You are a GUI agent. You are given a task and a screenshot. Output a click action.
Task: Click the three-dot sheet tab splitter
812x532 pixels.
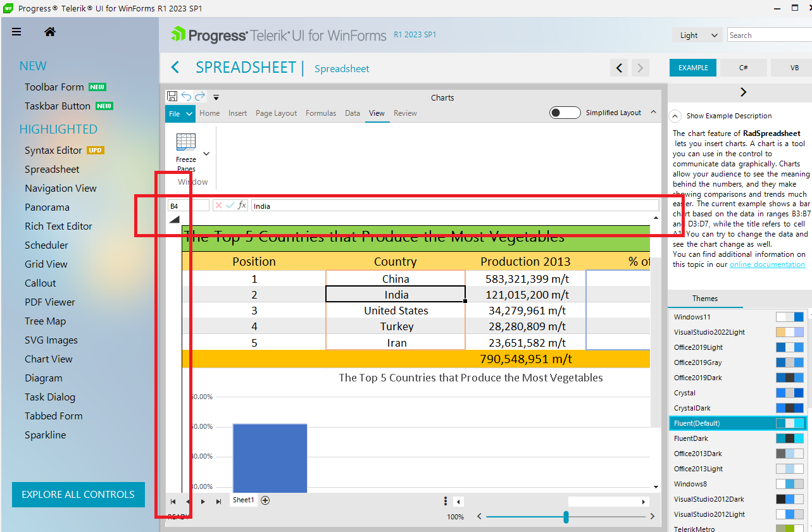pyautogui.click(x=446, y=501)
